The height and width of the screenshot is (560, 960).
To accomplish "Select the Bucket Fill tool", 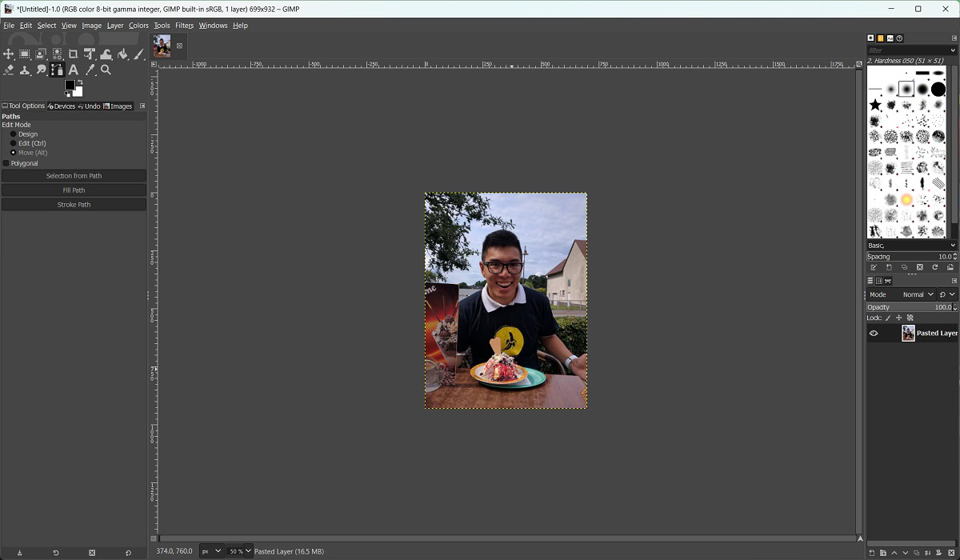I will [122, 54].
